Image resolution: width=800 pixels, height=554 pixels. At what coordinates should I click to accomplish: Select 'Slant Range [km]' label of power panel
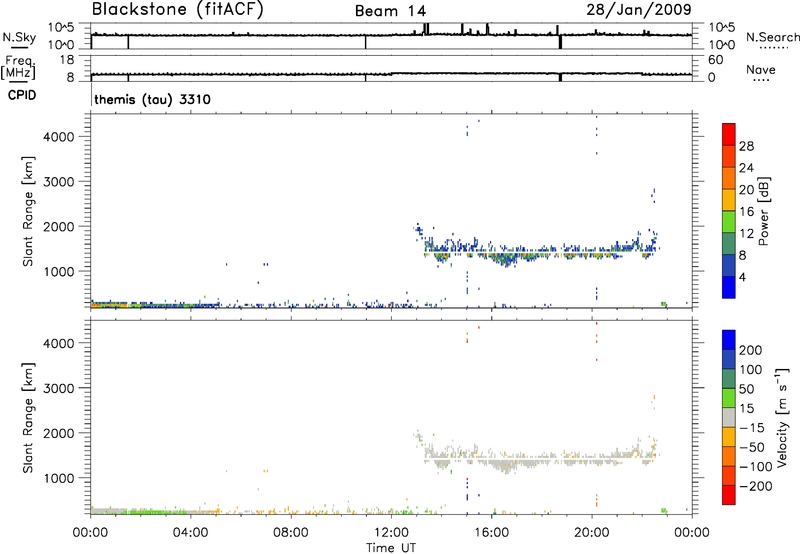[28, 211]
